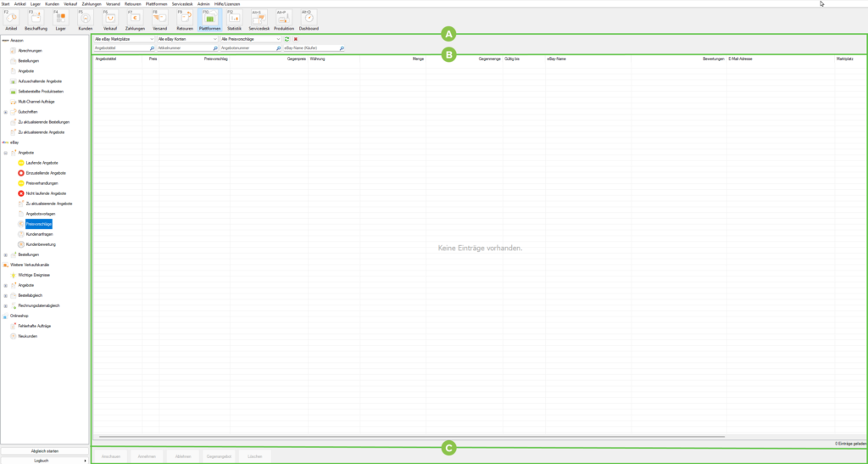Open the Plattformen menu in menu bar
The height and width of the screenshot is (464, 868).
click(156, 3)
